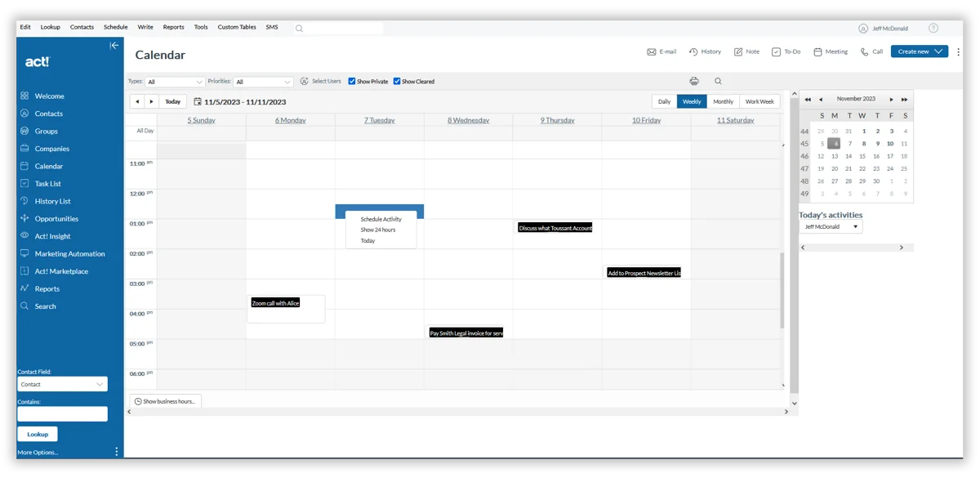980x478 pixels.
Task: Open Opportunities in the sidebar
Action: (x=56, y=219)
